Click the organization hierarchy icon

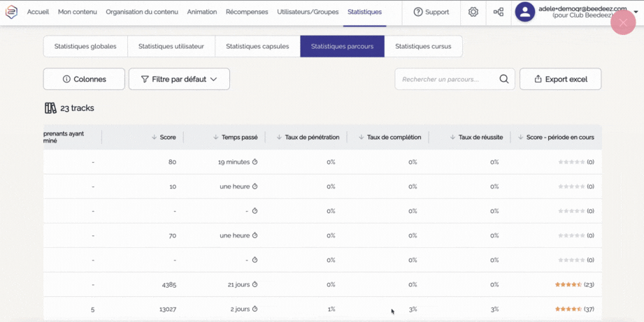pos(499,12)
